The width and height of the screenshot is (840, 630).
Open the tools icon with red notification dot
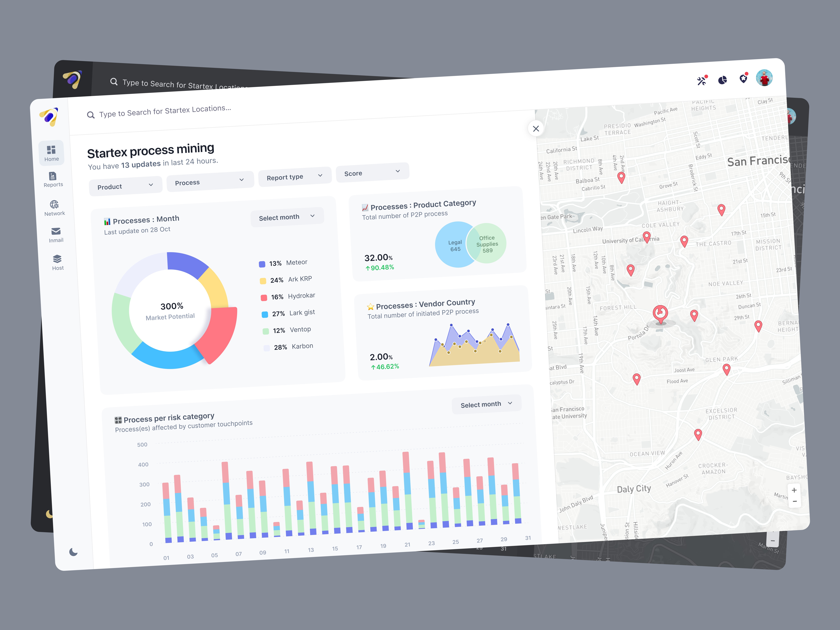pyautogui.click(x=702, y=80)
